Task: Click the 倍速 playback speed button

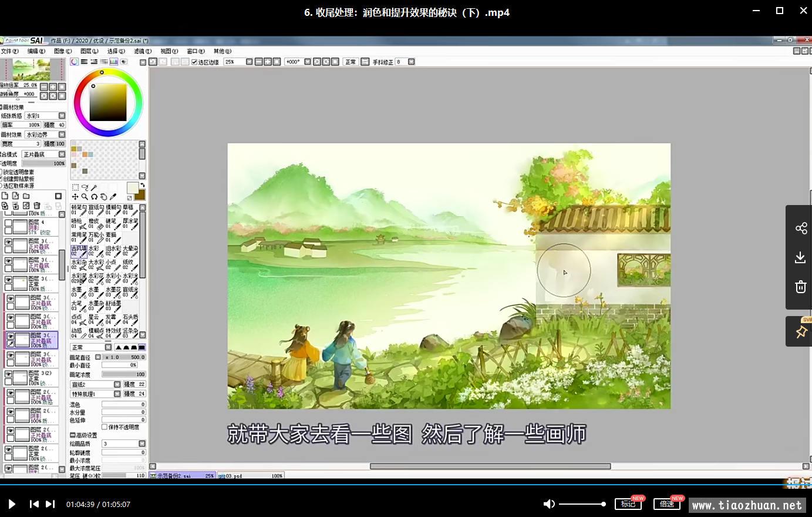Action: coord(666,503)
